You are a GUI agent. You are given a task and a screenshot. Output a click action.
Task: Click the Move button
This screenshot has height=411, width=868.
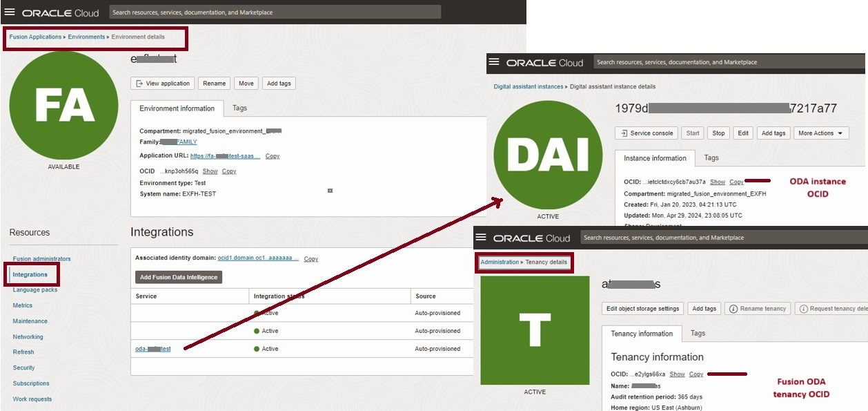coord(246,84)
